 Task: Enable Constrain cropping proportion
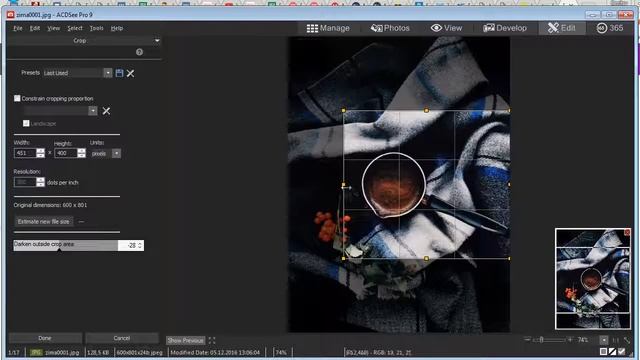(x=17, y=98)
